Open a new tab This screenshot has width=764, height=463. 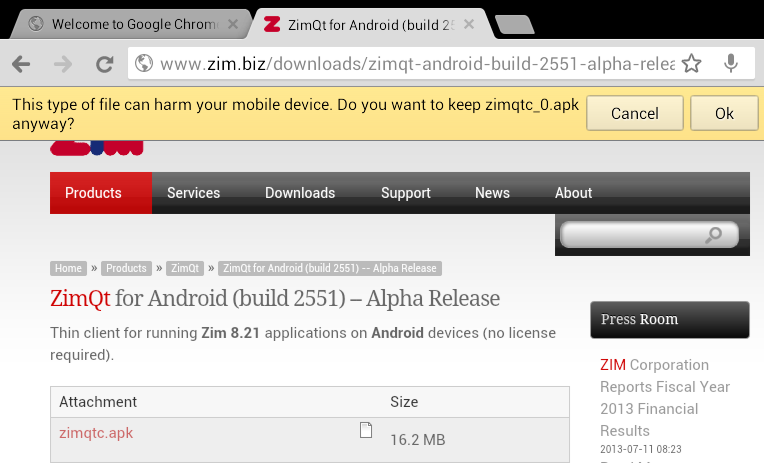(x=515, y=25)
